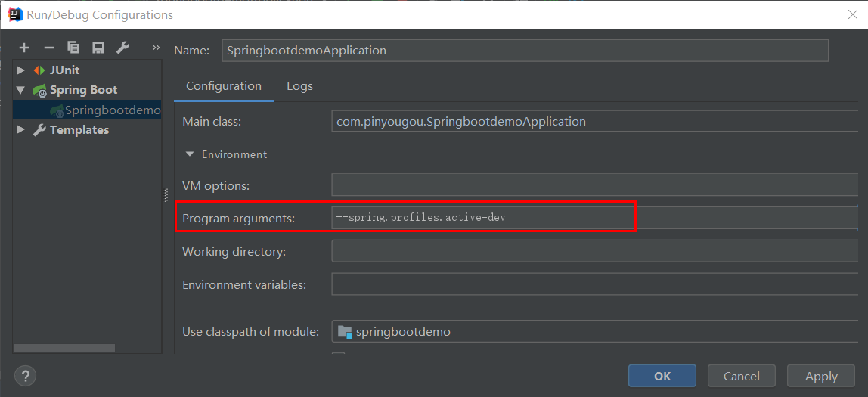Switch to the Logs tab
Viewport: 868px width, 397px height.
tap(299, 86)
